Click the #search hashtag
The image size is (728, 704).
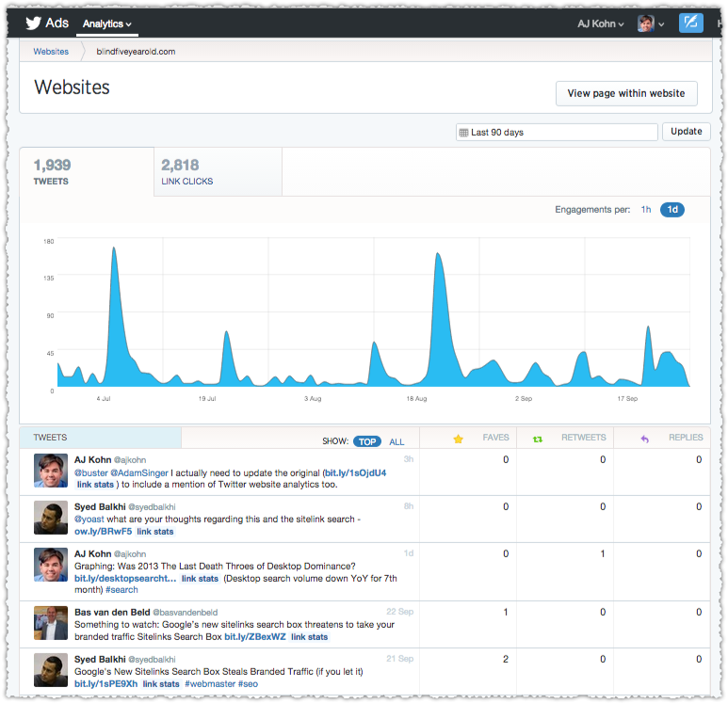click(x=121, y=590)
